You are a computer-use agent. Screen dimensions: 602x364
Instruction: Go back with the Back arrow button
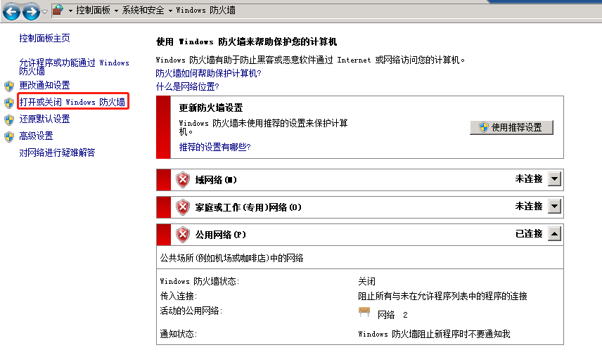[x=11, y=11]
